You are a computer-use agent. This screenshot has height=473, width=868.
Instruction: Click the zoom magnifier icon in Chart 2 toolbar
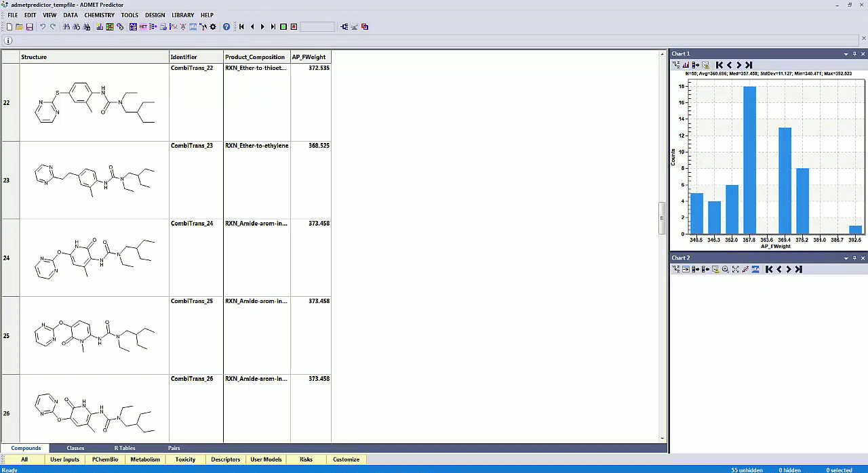pos(725,269)
